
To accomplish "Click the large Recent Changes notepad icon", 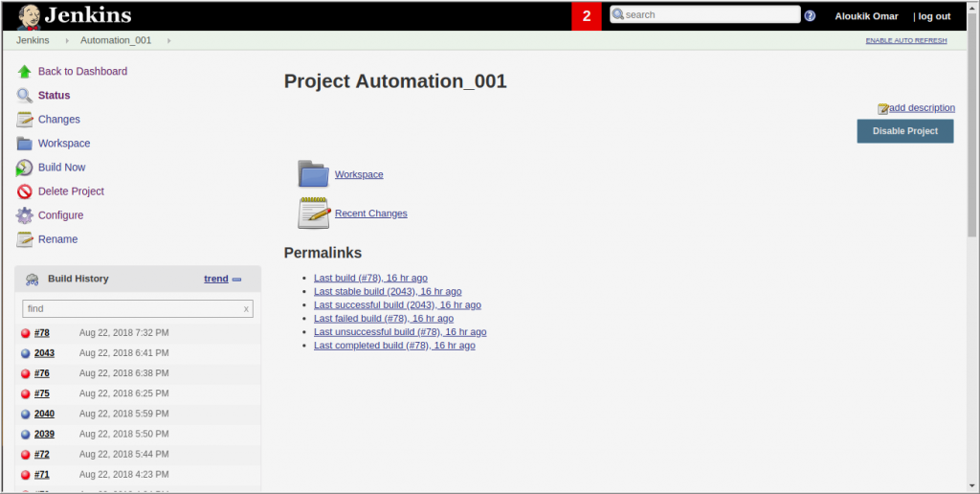I will click(x=313, y=213).
